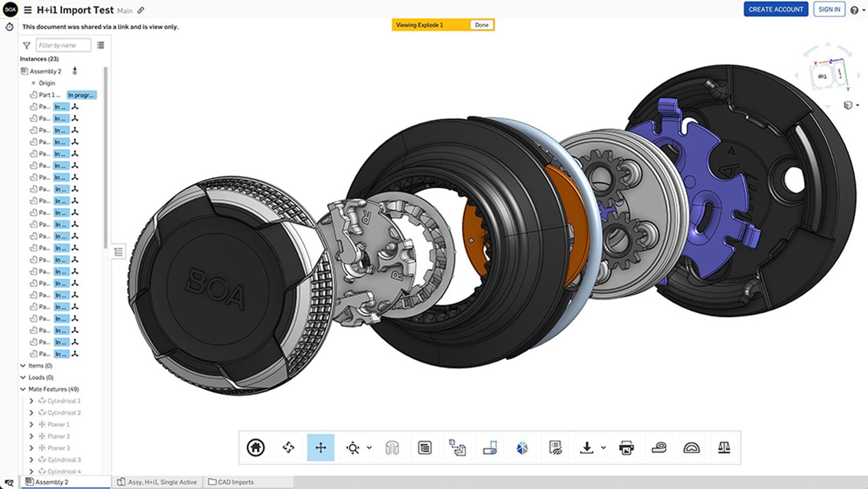This screenshot has width=868, height=489.
Task: Select the tape measure tool
Action: [659, 448]
